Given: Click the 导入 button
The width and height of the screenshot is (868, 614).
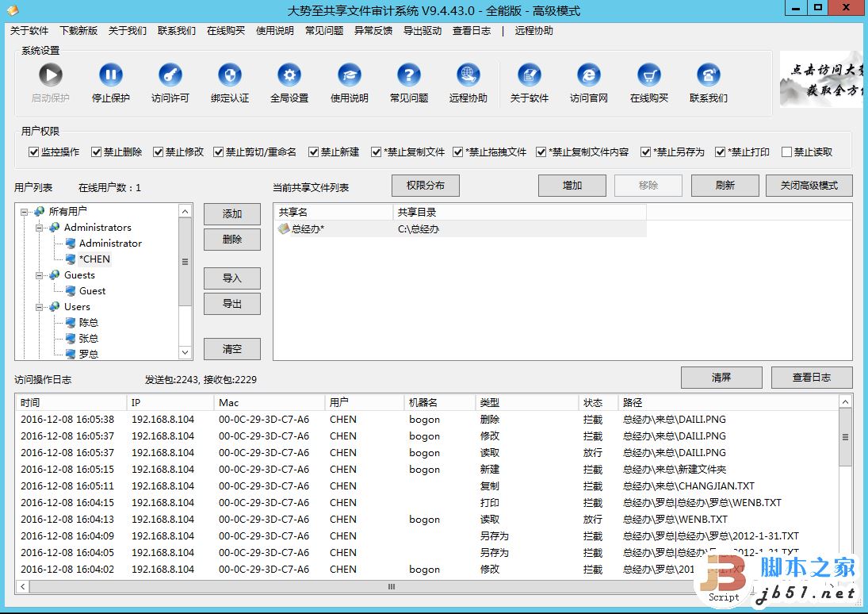Looking at the screenshot, I should [x=232, y=278].
